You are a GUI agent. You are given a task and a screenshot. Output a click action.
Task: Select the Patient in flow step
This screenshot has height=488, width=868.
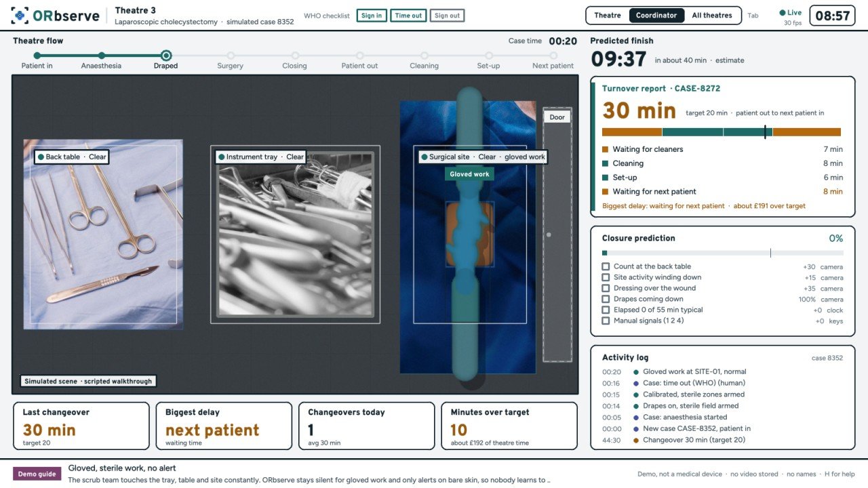tap(37, 56)
